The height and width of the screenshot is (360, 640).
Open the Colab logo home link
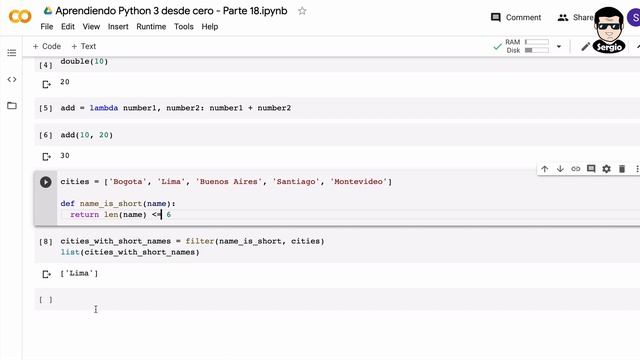20,17
